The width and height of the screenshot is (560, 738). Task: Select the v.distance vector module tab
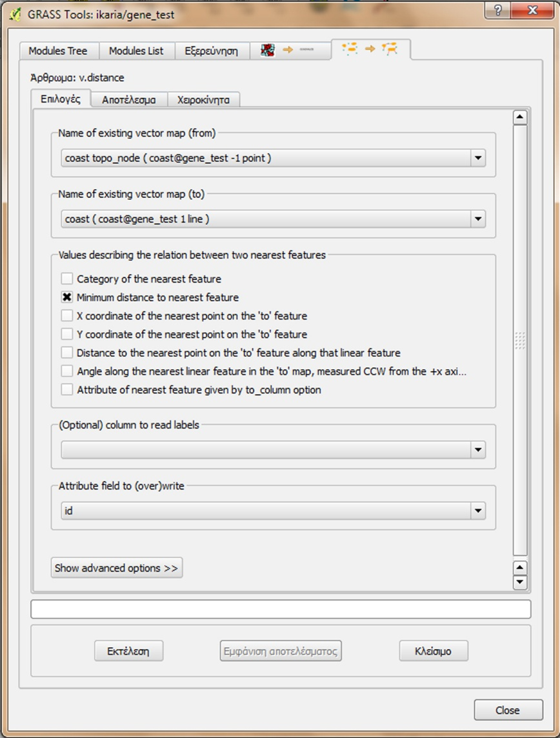(x=370, y=49)
